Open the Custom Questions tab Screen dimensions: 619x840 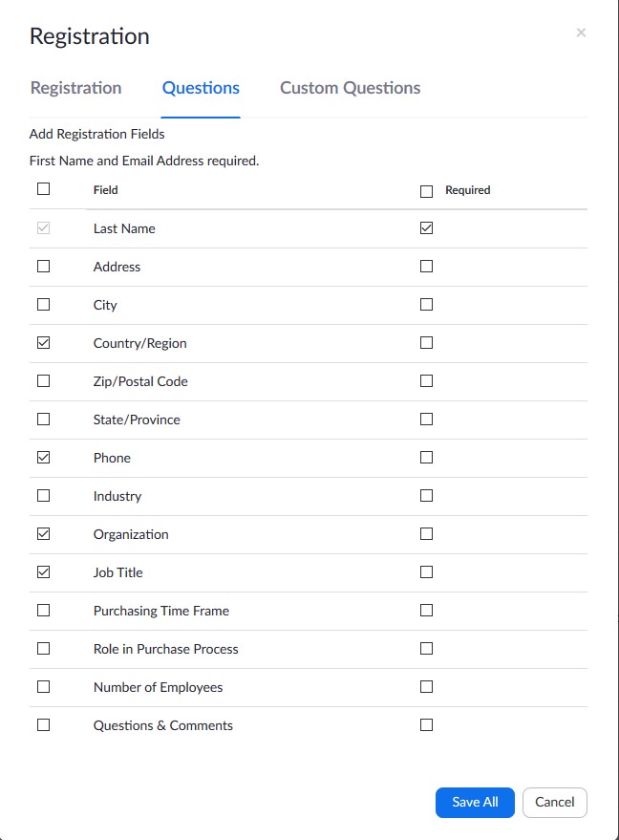click(350, 88)
